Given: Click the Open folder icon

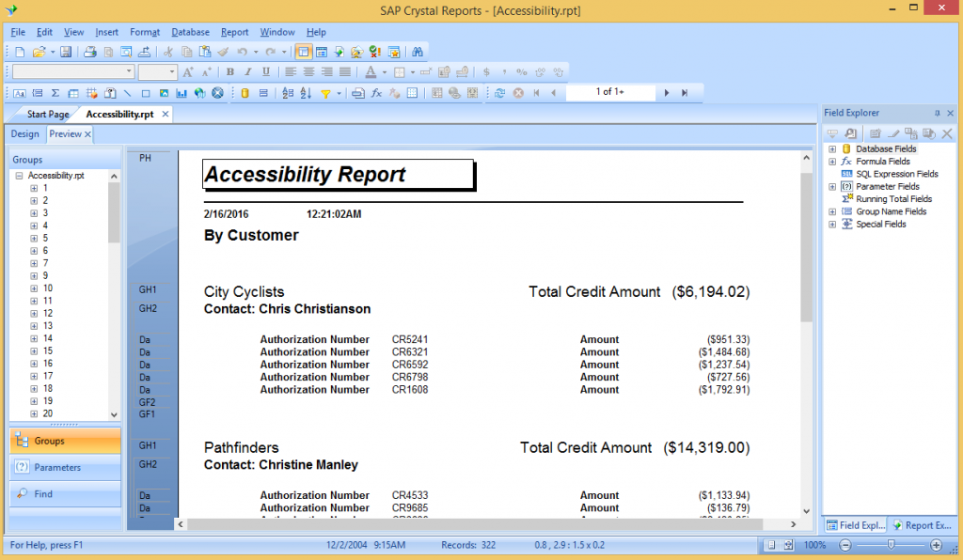Looking at the screenshot, I should (x=39, y=52).
